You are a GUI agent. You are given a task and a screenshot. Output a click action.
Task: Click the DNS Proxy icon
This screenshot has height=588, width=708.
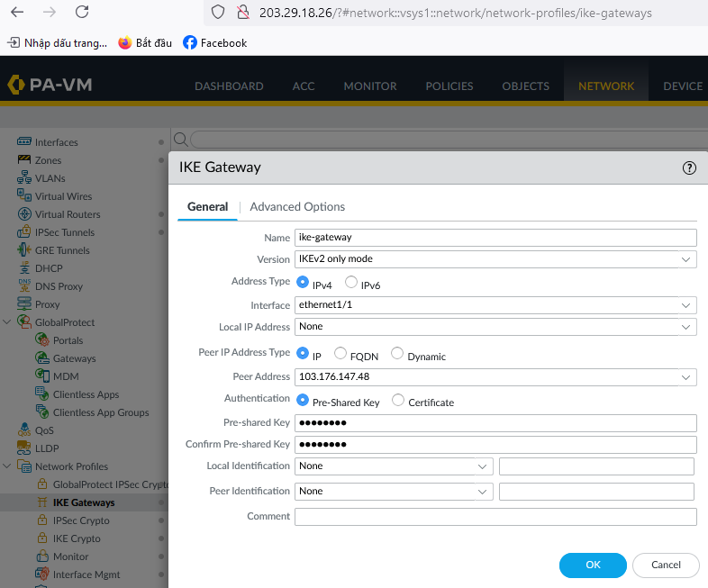[x=24, y=286]
